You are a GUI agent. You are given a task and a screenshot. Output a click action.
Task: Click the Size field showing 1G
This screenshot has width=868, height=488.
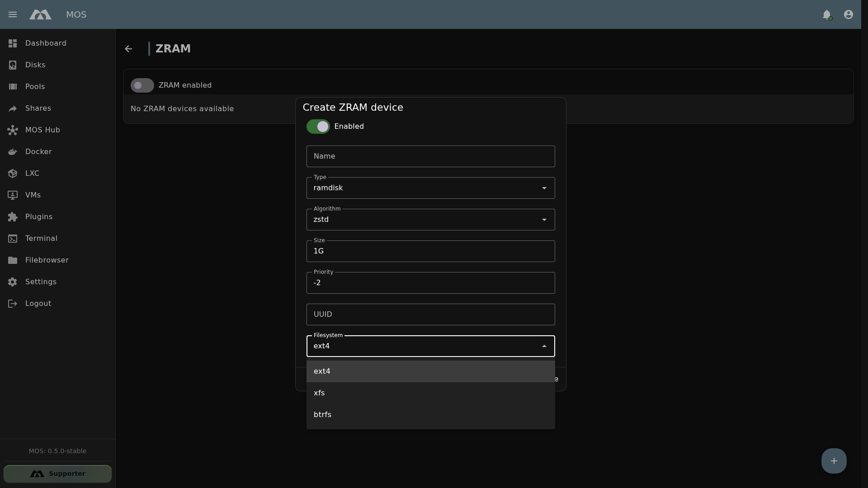[x=430, y=251]
